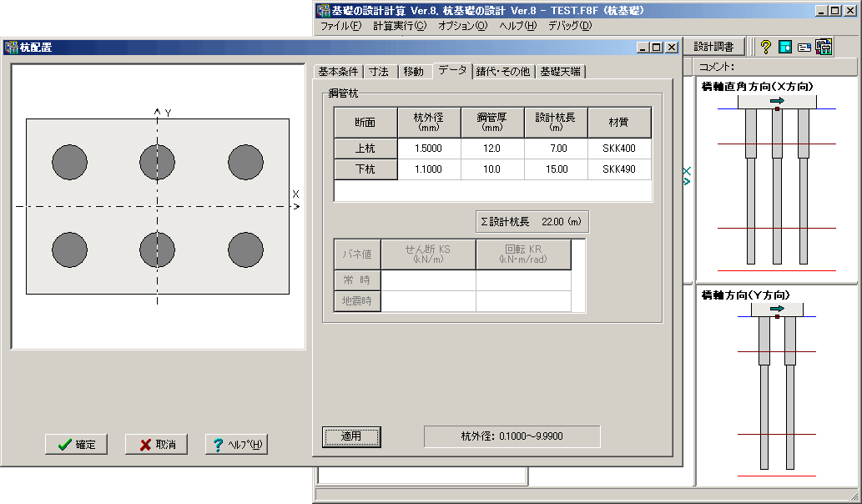Click the 橋軸方向(Y方向) view heading
862x504 pixels.
(745, 295)
